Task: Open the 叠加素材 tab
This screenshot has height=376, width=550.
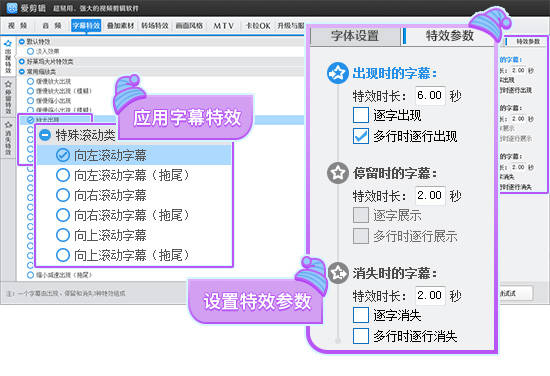Action: [120, 26]
